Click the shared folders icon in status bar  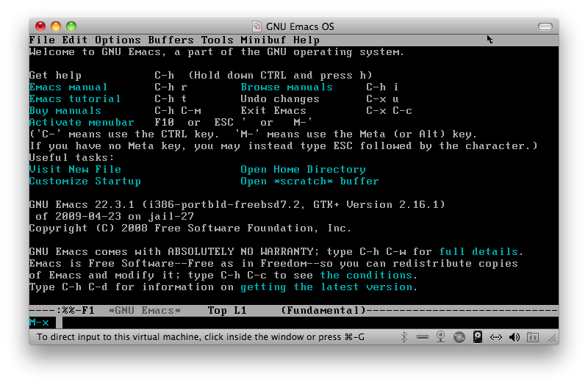(x=532, y=337)
